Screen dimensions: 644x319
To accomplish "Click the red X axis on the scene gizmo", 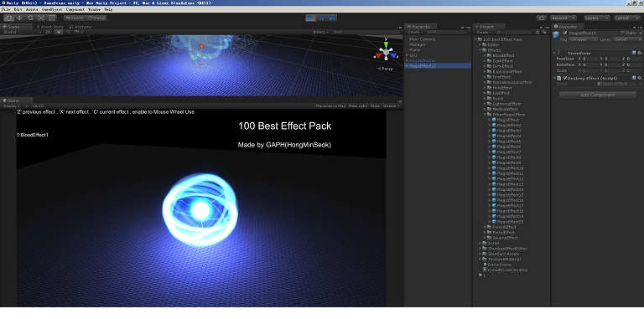I will [x=379, y=55].
